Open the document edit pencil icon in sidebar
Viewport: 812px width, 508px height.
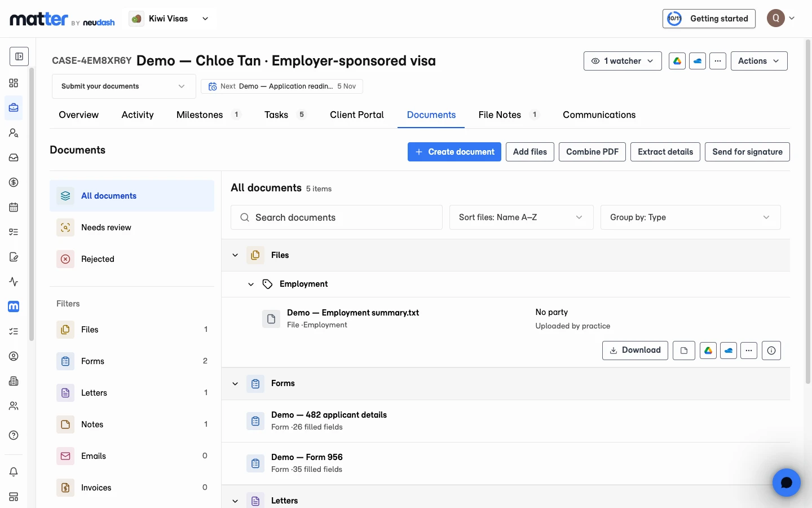pyautogui.click(x=14, y=257)
